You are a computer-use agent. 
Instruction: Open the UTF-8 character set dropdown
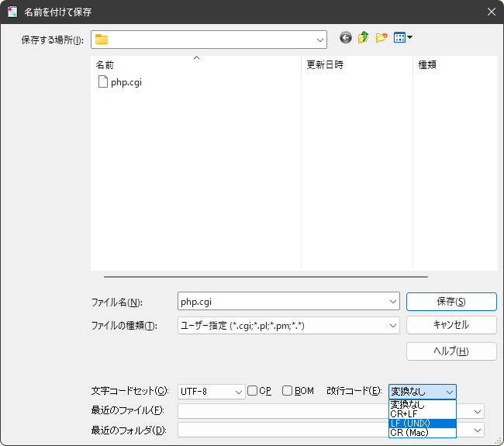click(x=239, y=392)
